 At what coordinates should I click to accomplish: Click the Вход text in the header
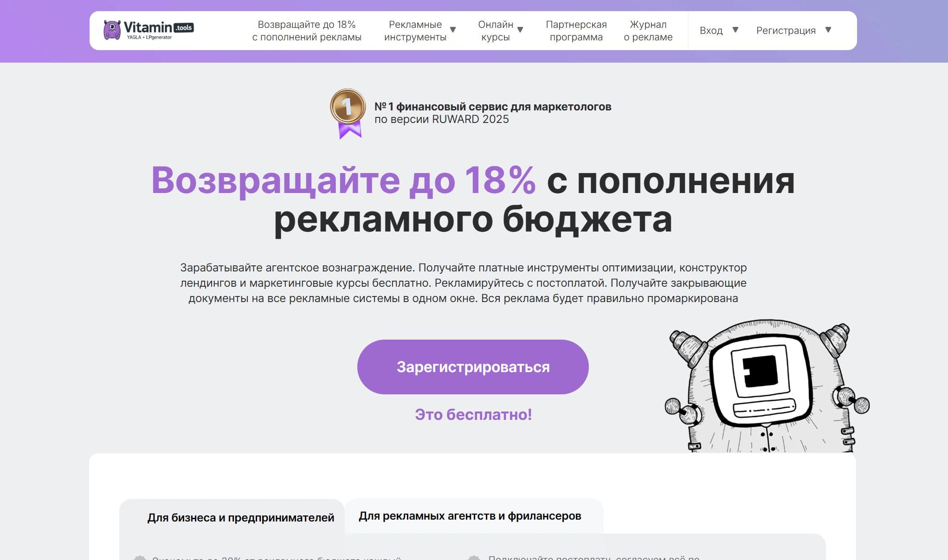[711, 31]
